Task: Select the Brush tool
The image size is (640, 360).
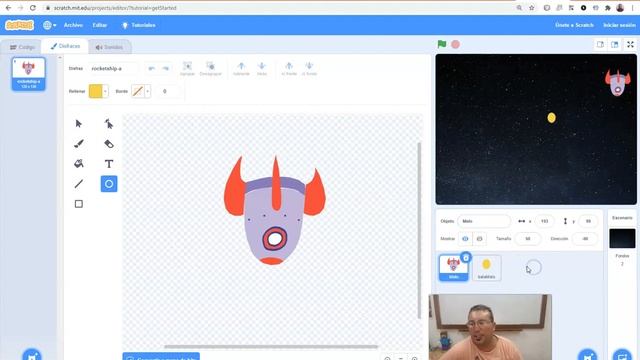Action: click(79, 144)
